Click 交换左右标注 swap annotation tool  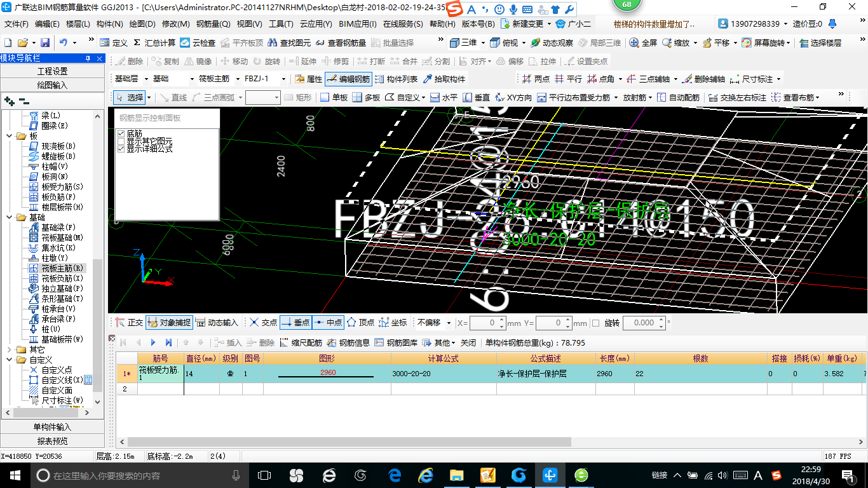[736, 97]
